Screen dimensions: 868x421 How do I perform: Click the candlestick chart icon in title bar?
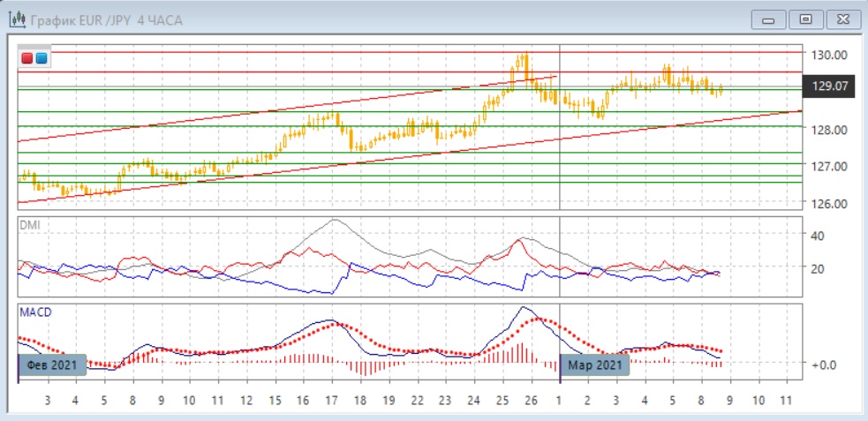tap(17, 19)
